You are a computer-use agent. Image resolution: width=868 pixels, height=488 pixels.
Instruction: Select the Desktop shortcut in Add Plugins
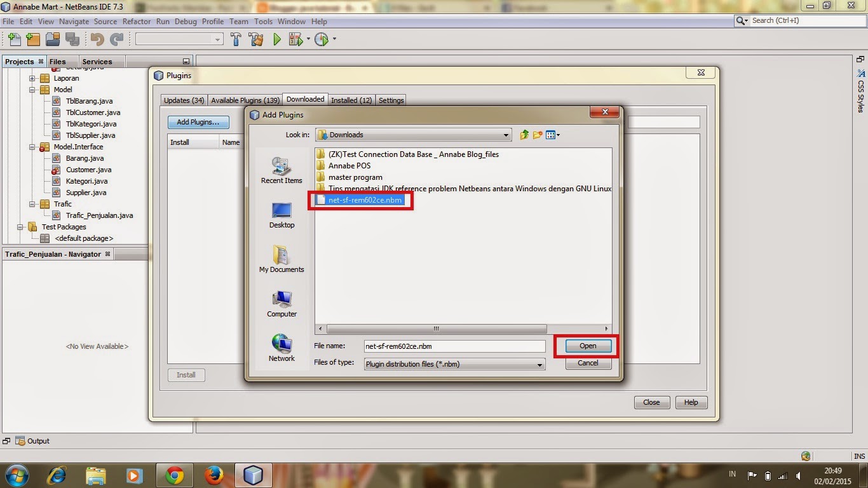[x=281, y=215]
